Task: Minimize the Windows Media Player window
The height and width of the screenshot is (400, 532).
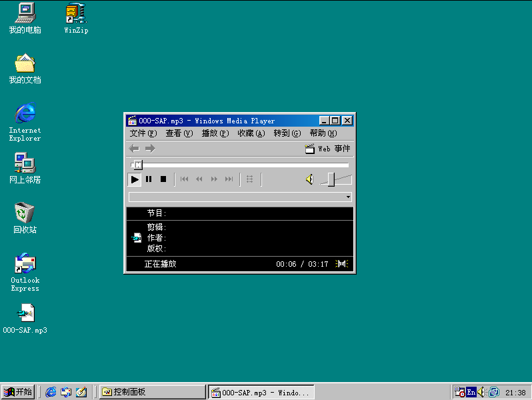Action: pyautogui.click(x=325, y=121)
